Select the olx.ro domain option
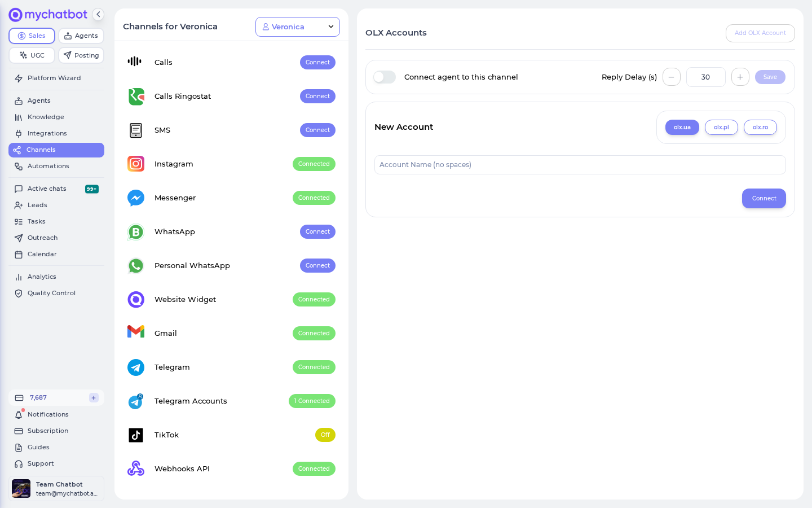Viewport: 812px width, 508px height. click(x=760, y=128)
